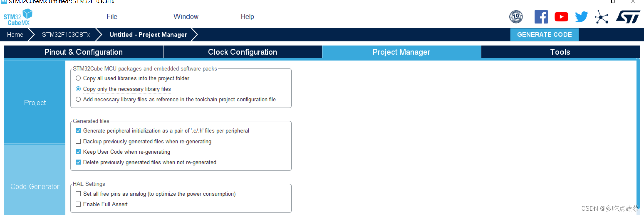644x215 pixels.
Task: Go to Home breadcrumb
Action: pyautogui.click(x=15, y=35)
